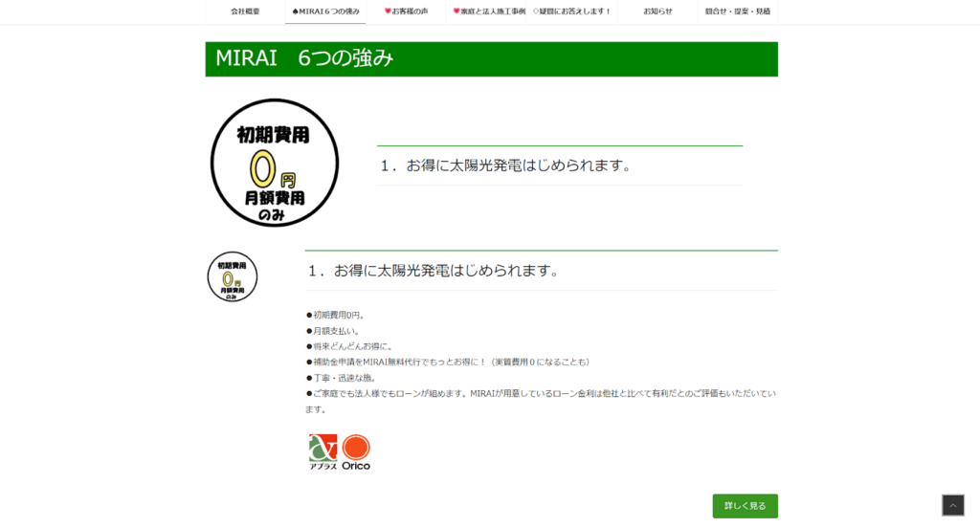Click the アプラス logo

click(x=323, y=451)
